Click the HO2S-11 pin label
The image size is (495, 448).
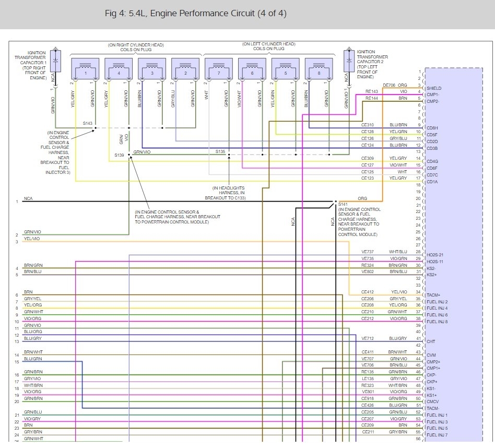click(x=435, y=262)
